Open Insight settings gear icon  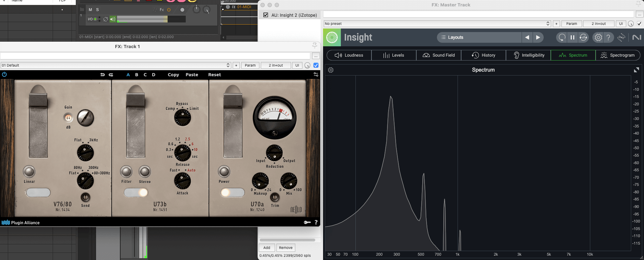point(598,37)
